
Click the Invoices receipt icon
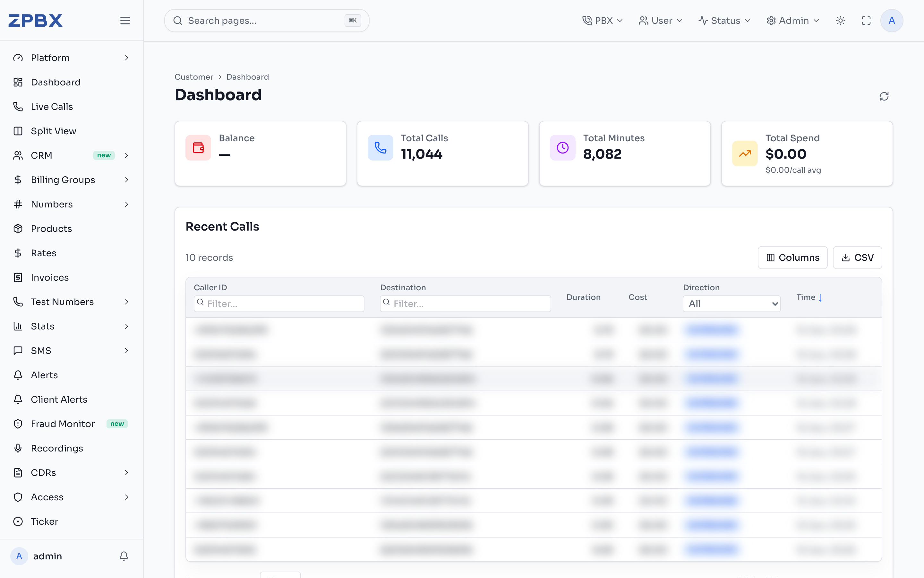18,277
